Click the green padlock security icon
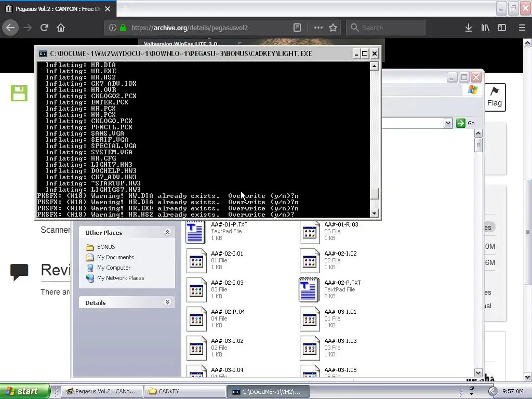The height and width of the screenshot is (399, 532). [x=123, y=28]
